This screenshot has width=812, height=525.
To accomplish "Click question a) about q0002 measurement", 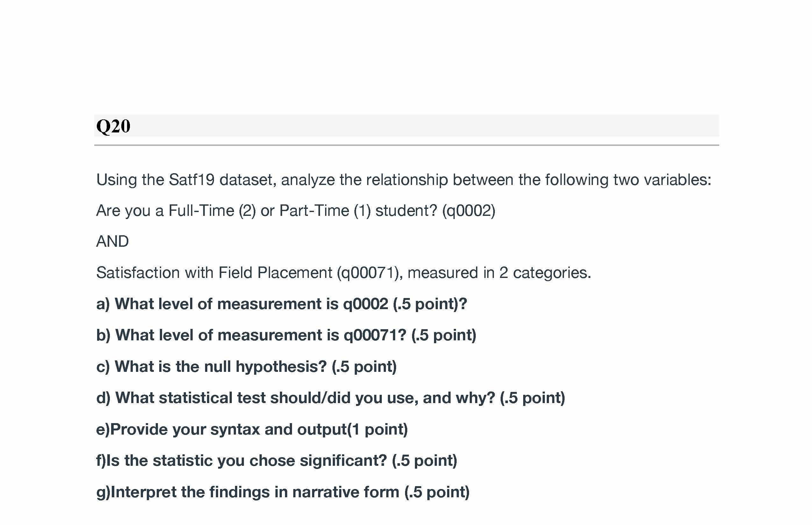I will (x=281, y=303).
